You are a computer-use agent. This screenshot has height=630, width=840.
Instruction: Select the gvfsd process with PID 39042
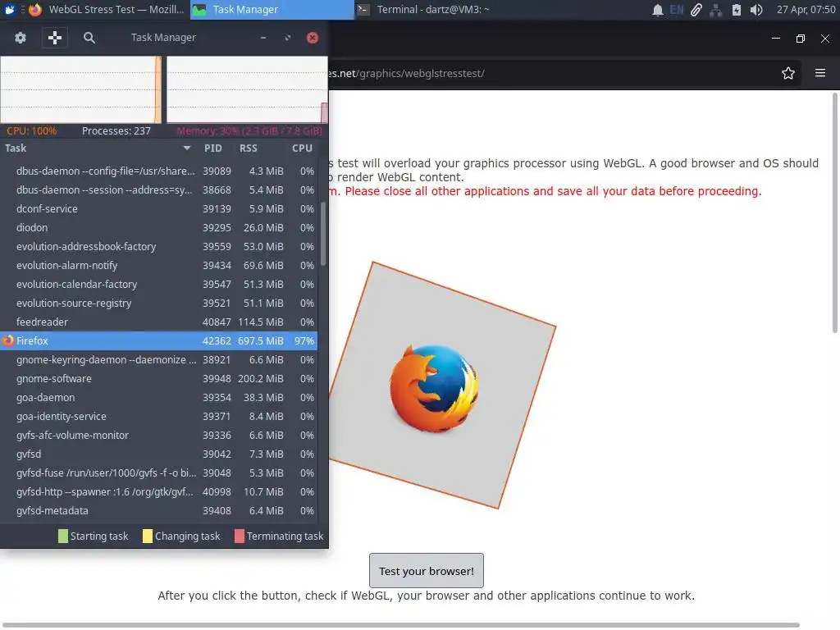pyautogui.click(x=158, y=454)
